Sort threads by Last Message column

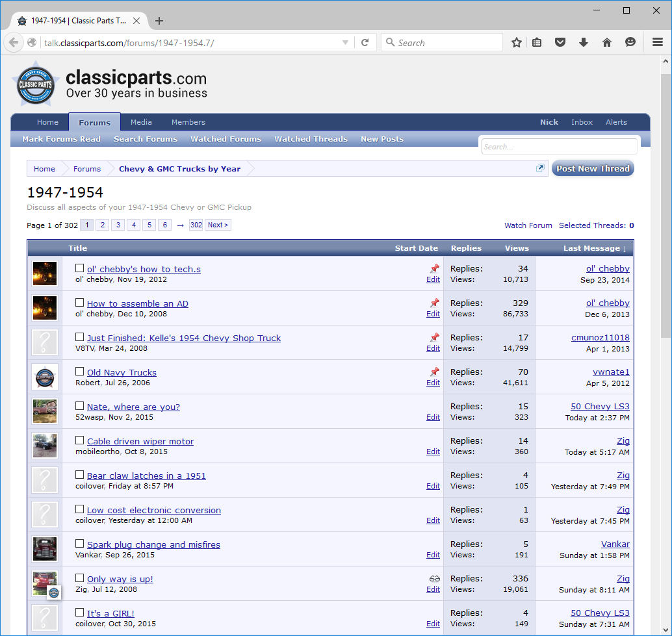pos(594,248)
